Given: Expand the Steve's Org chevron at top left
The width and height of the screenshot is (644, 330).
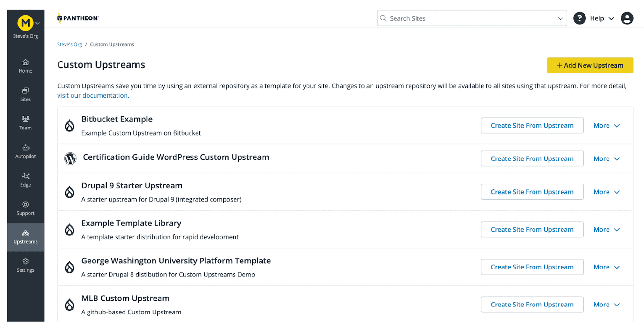Looking at the screenshot, I should click(37, 23).
